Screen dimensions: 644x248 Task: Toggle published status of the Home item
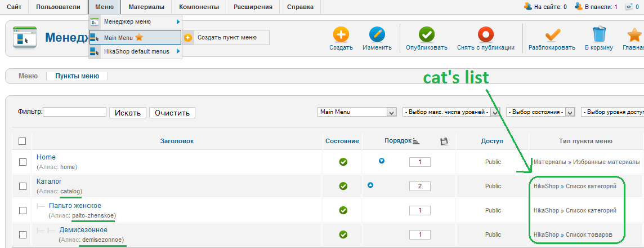click(343, 162)
